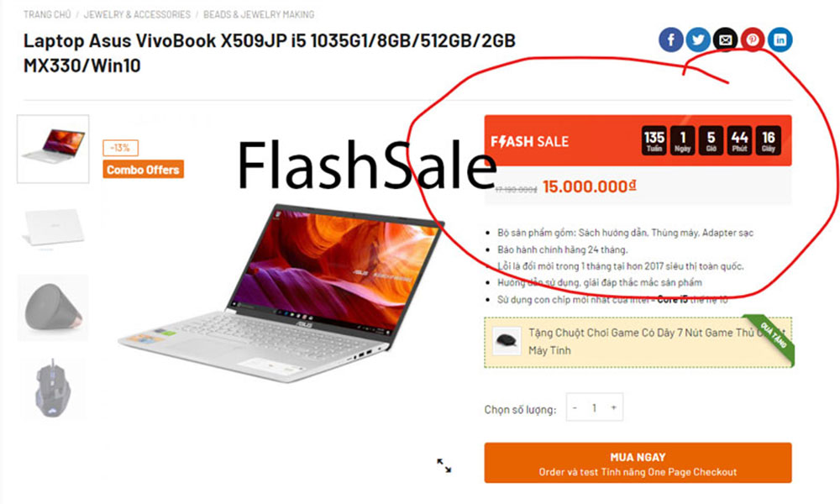Select the speaker thumbnail image

[x=53, y=308]
